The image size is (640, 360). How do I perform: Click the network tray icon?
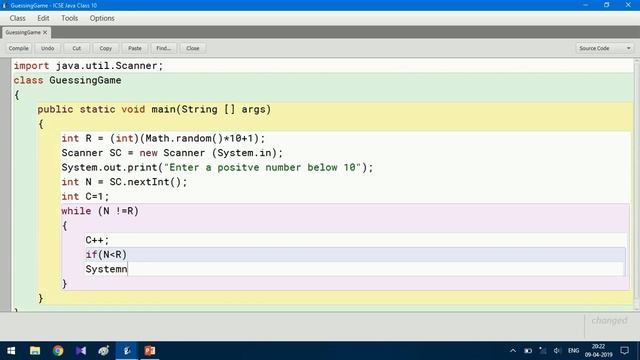pyautogui.click(x=542, y=351)
